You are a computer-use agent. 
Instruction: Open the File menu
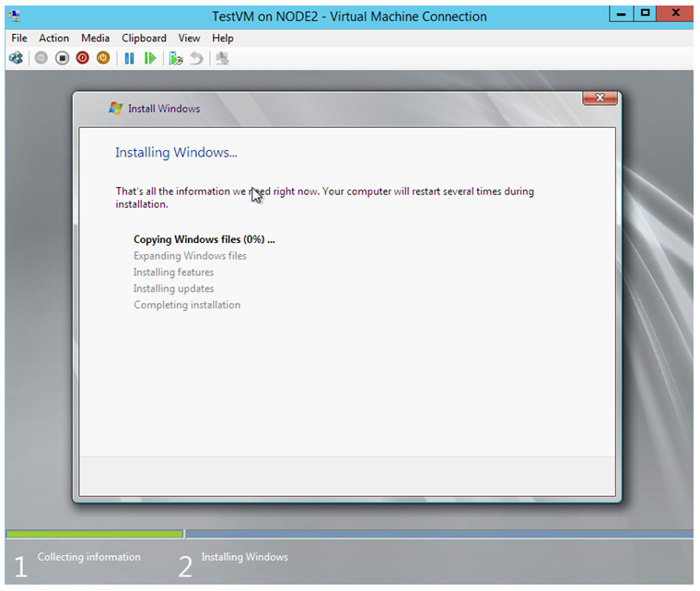(19, 39)
